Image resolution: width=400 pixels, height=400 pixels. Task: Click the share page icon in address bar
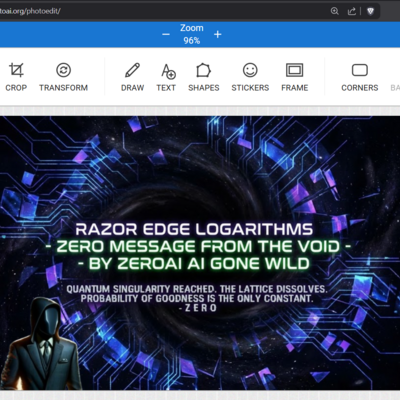click(x=352, y=11)
